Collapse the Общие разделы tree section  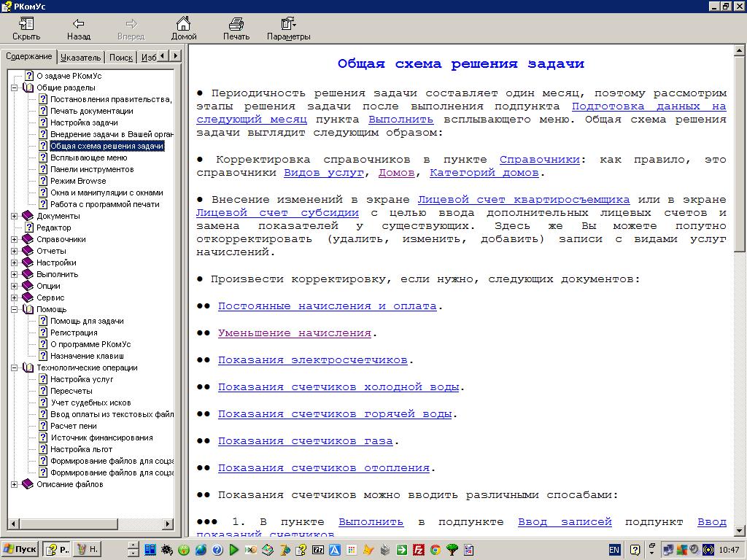click(15, 87)
